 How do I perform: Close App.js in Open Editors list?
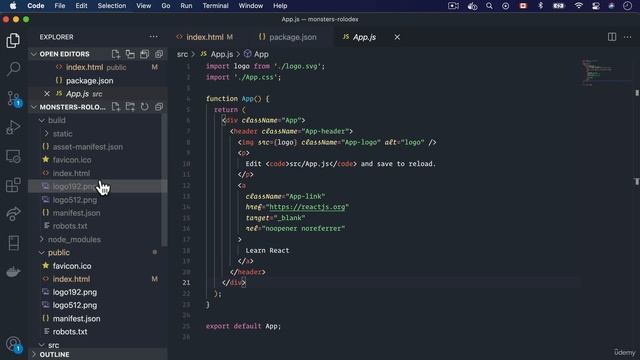47,94
